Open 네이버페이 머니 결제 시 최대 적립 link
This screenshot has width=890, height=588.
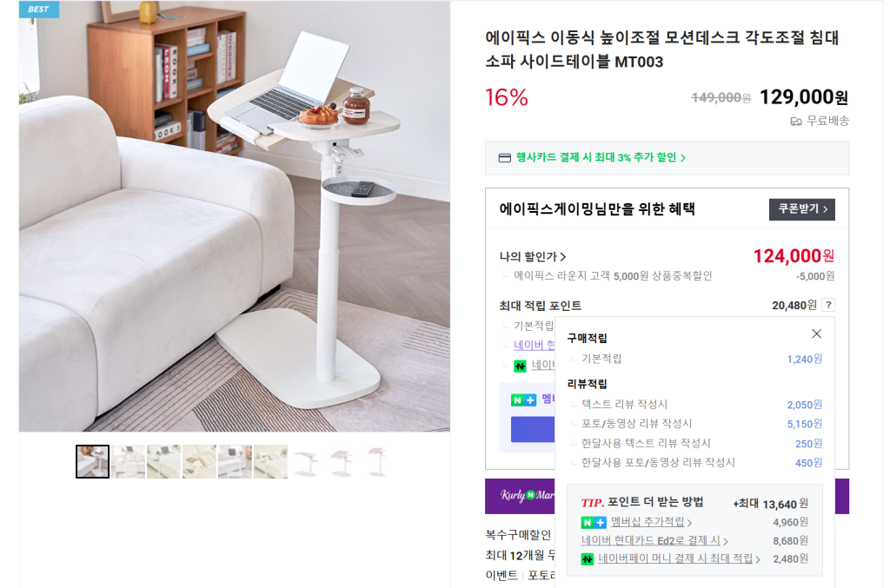click(x=679, y=558)
